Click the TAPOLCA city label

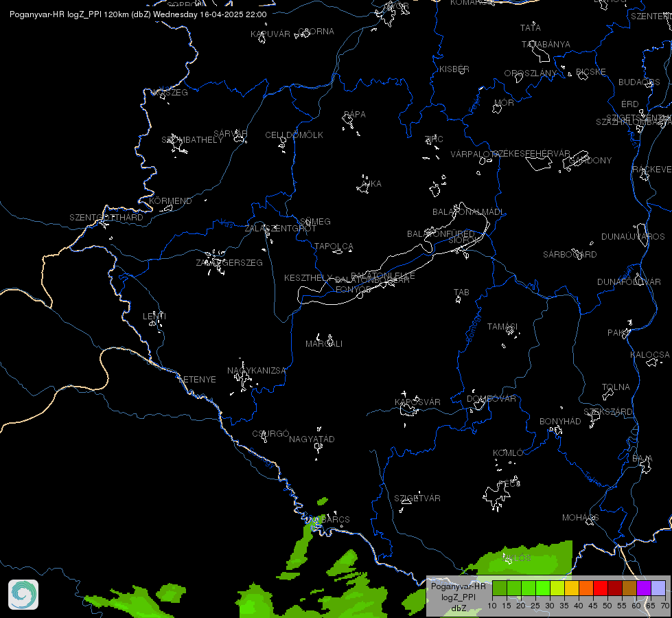click(x=334, y=247)
